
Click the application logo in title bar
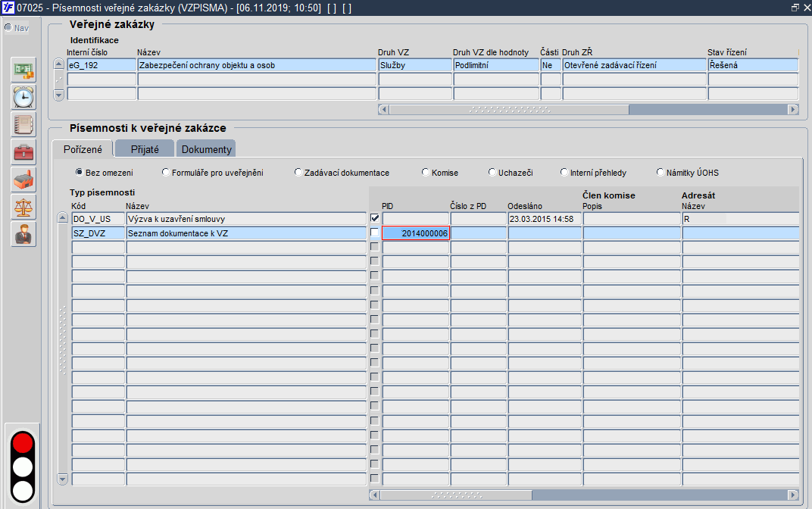(8, 8)
